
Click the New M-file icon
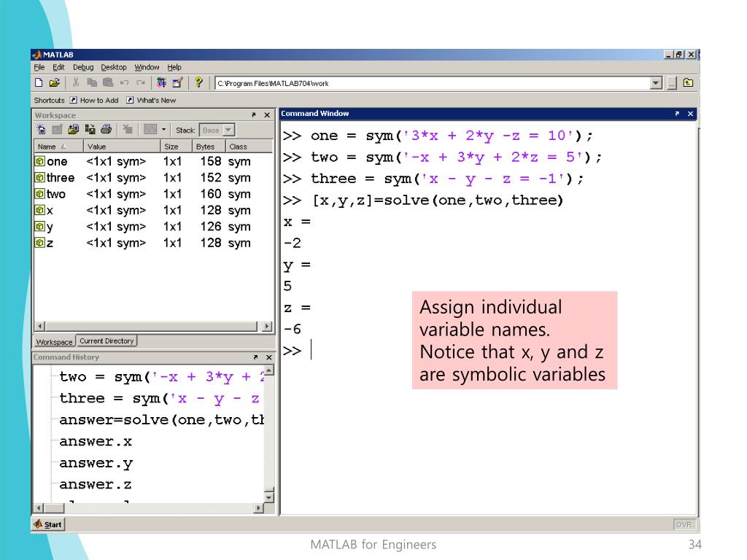39,83
